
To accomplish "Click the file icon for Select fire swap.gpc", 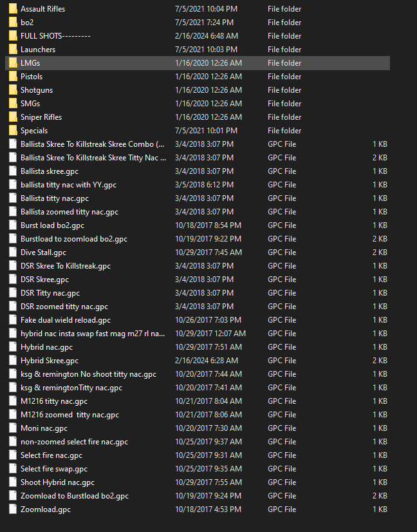I will [x=13, y=469].
